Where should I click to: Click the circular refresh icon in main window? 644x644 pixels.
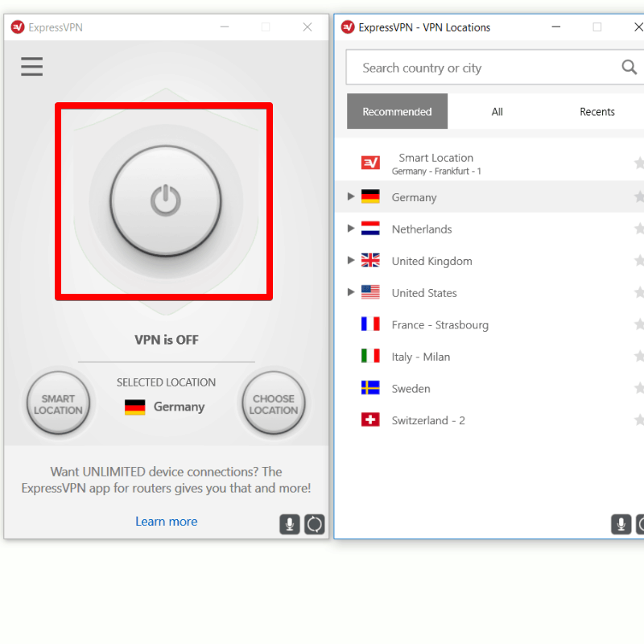pyautogui.click(x=315, y=525)
